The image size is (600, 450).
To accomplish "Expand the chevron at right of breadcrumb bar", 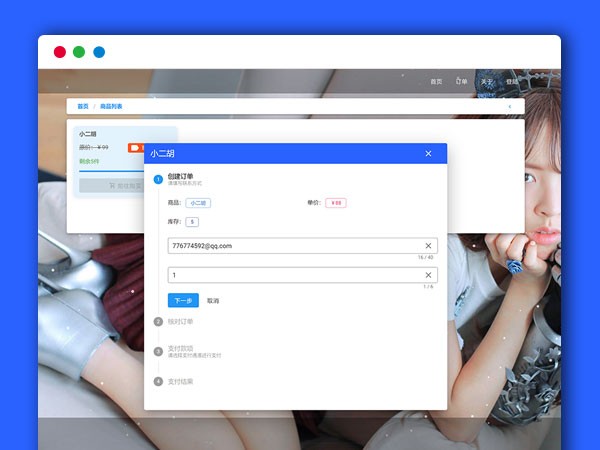I will [x=509, y=106].
